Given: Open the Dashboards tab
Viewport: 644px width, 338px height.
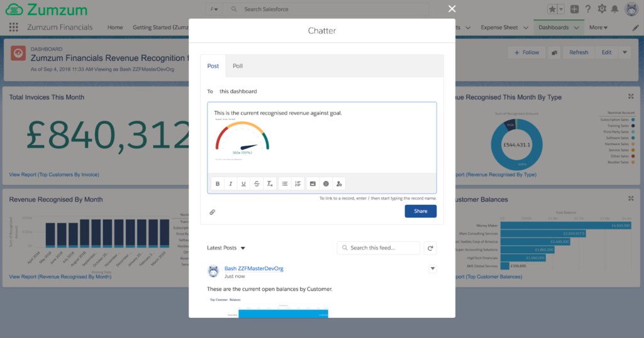Looking at the screenshot, I should [x=553, y=28].
